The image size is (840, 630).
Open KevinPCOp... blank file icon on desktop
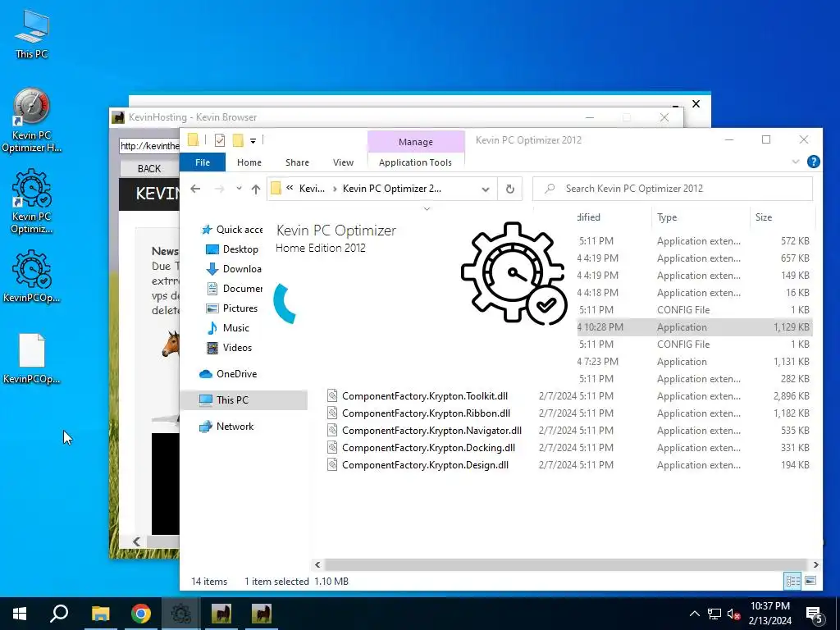(x=32, y=358)
